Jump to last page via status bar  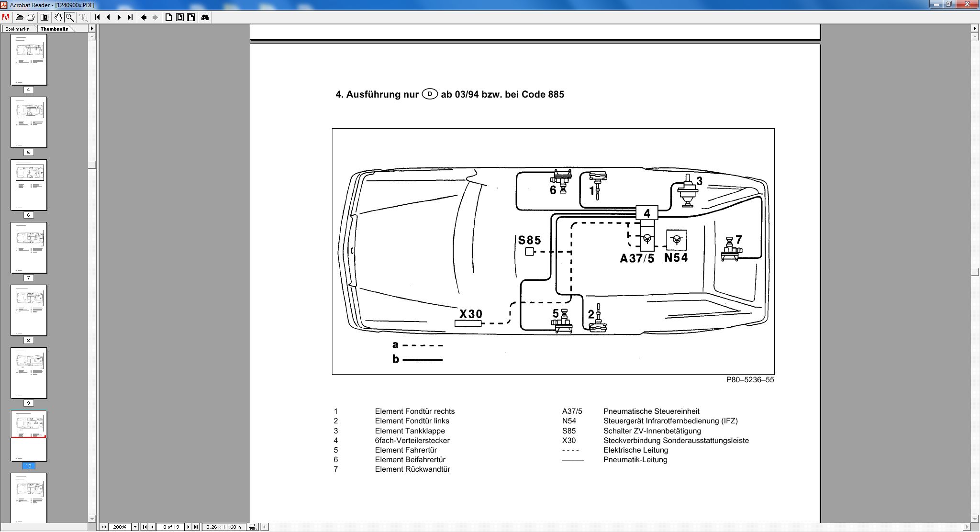pos(196,527)
